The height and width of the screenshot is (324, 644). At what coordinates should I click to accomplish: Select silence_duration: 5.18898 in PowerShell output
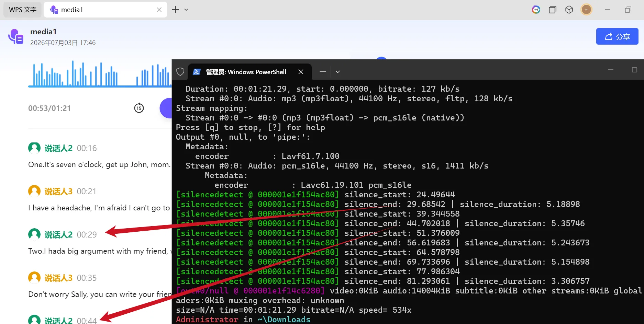click(520, 204)
